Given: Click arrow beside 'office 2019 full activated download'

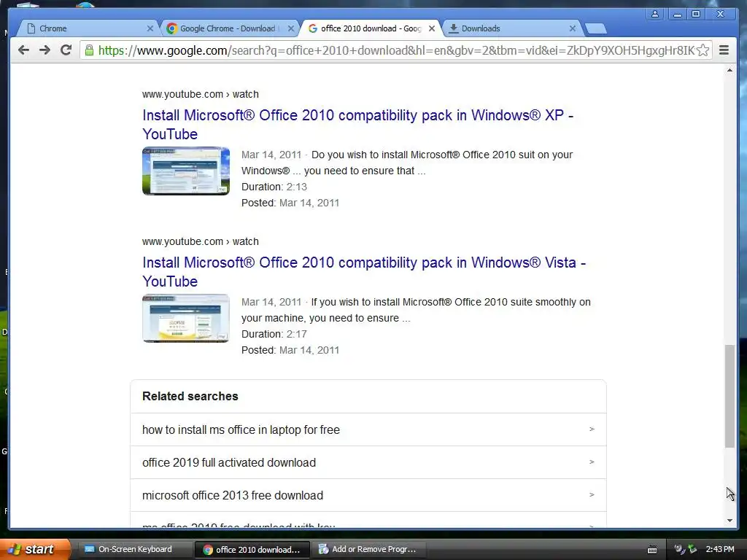Looking at the screenshot, I should point(592,462).
